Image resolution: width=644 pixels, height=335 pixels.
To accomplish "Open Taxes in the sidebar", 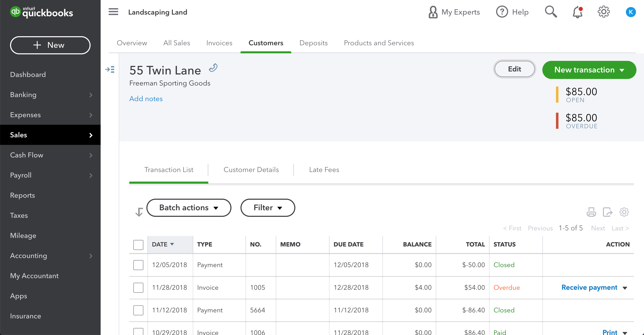I will coord(19,216).
